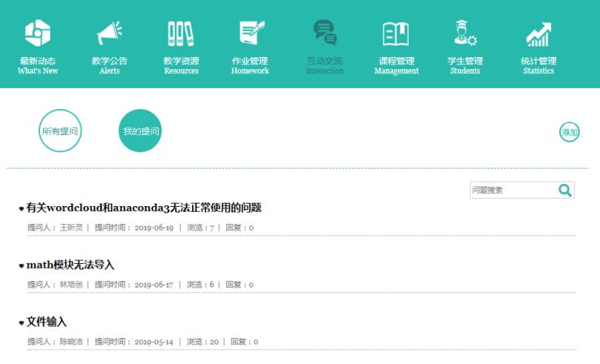Open the wordcloud and anaconda3 question
This screenshot has width=600, height=364.
click(144, 208)
